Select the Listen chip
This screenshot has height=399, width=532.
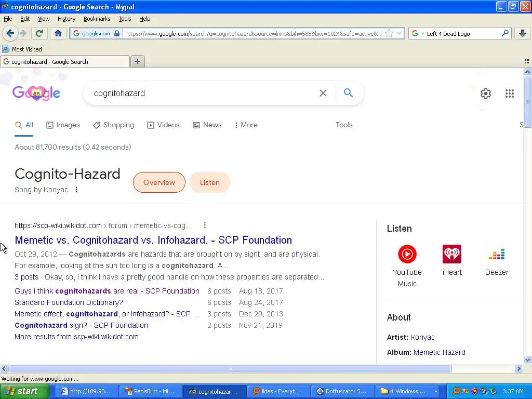tap(210, 182)
